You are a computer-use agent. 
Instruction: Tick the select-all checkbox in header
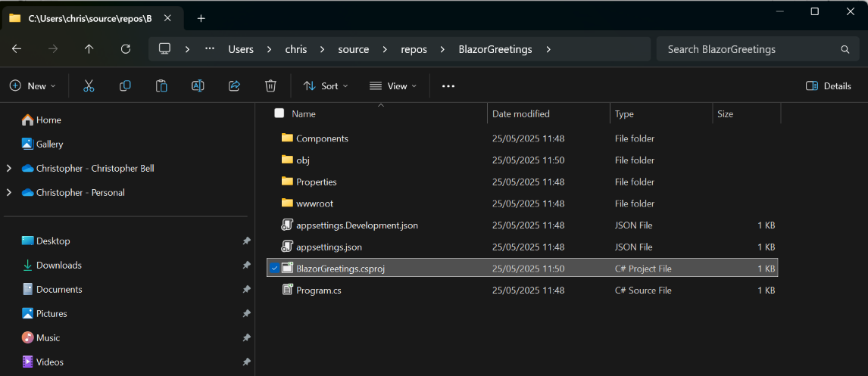[279, 113]
